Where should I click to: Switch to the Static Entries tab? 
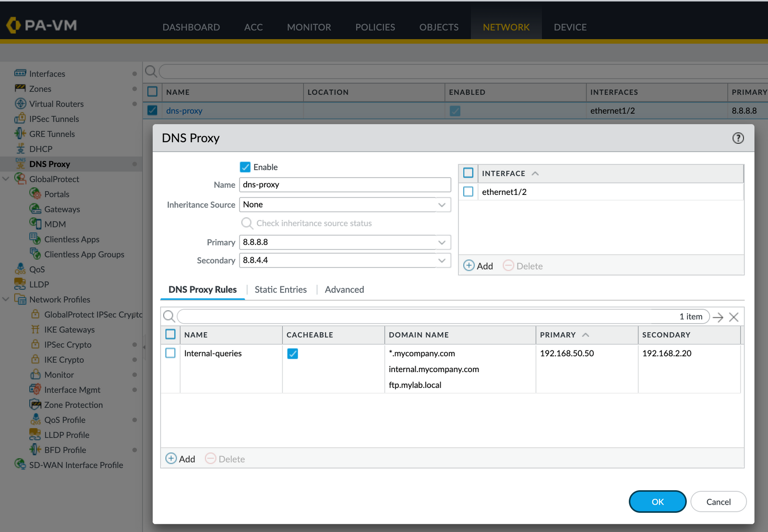280,290
